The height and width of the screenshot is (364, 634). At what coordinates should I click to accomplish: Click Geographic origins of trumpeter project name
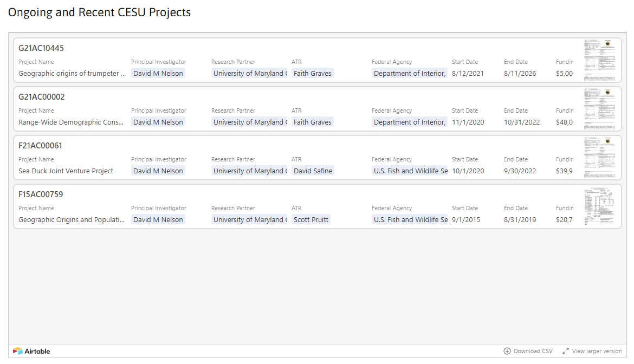pyautogui.click(x=73, y=74)
